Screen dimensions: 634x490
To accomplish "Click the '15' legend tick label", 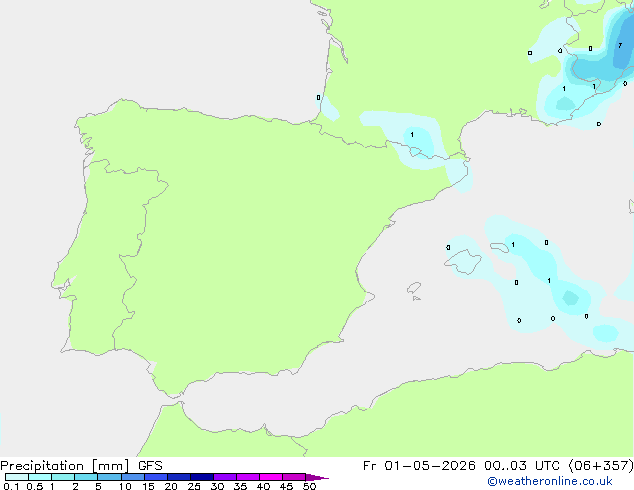I will pyautogui.click(x=148, y=486).
